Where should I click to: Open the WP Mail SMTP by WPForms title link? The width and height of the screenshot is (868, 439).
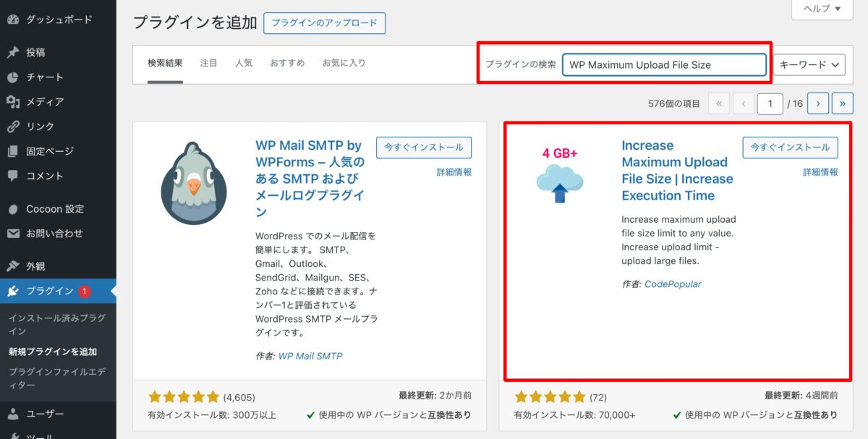pos(310,179)
